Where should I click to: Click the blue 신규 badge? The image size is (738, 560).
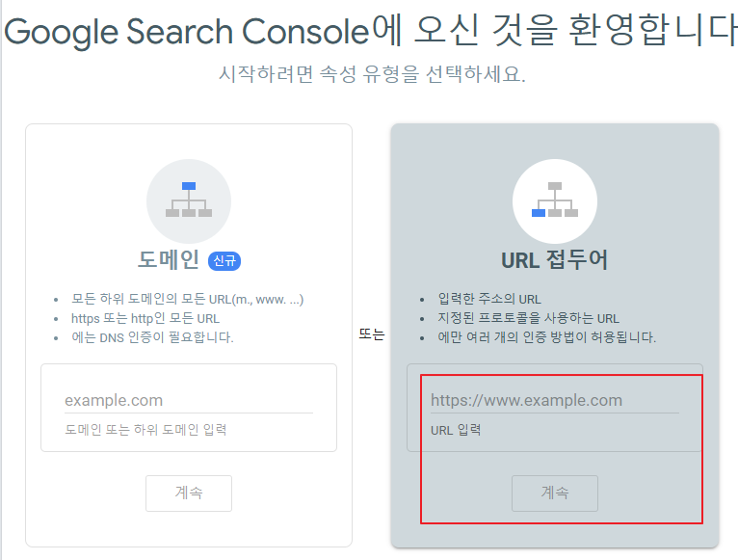coord(224,260)
